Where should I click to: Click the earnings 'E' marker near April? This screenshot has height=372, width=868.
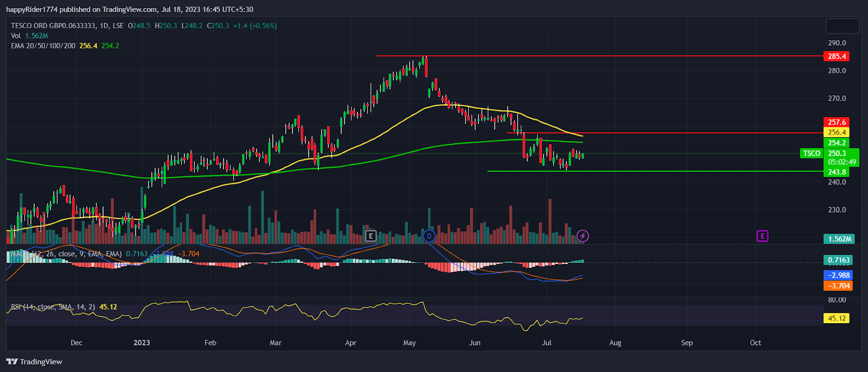pyautogui.click(x=371, y=236)
